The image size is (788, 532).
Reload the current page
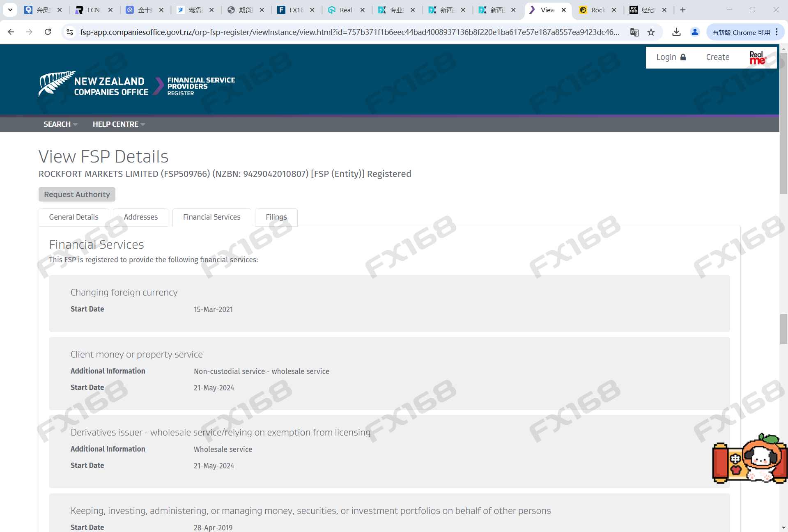(x=48, y=32)
